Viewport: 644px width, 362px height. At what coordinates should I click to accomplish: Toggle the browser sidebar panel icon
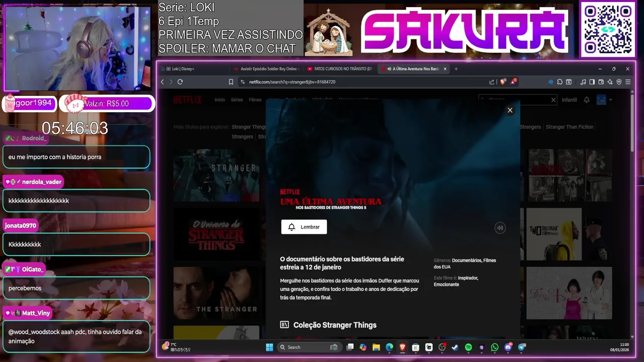click(592, 82)
